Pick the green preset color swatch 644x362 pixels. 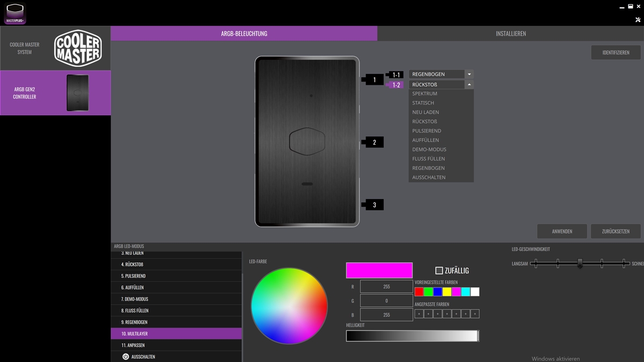pyautogui.click(x=428, y=292)
